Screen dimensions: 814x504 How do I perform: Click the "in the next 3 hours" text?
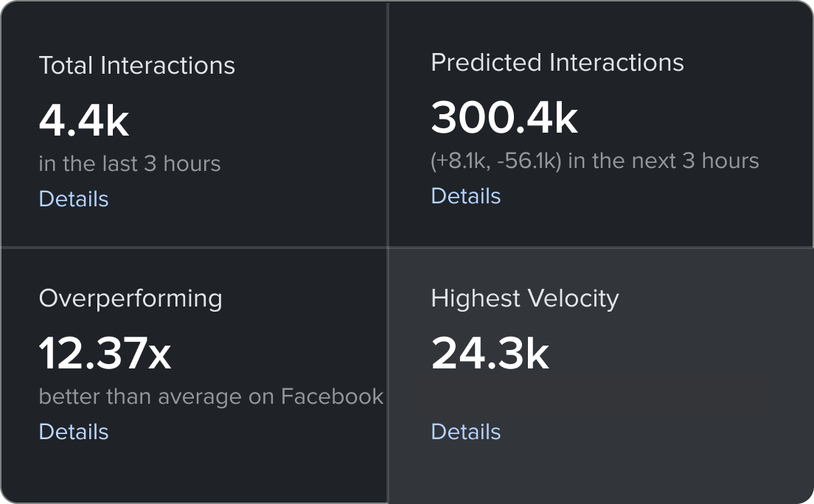663,161
